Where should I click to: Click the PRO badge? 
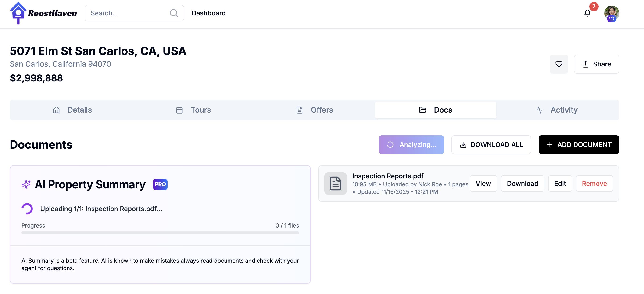160,184
